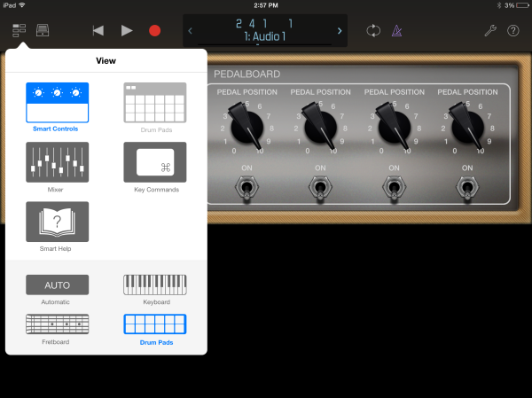Select Smart Controls in View menu

click(57, 103)
